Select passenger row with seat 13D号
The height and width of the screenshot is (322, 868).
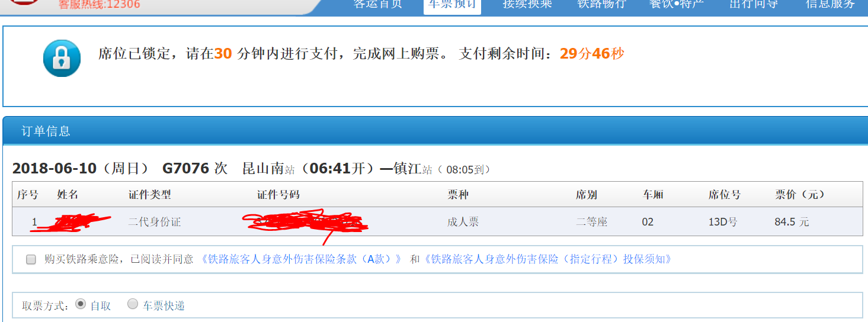click(437, 222)
